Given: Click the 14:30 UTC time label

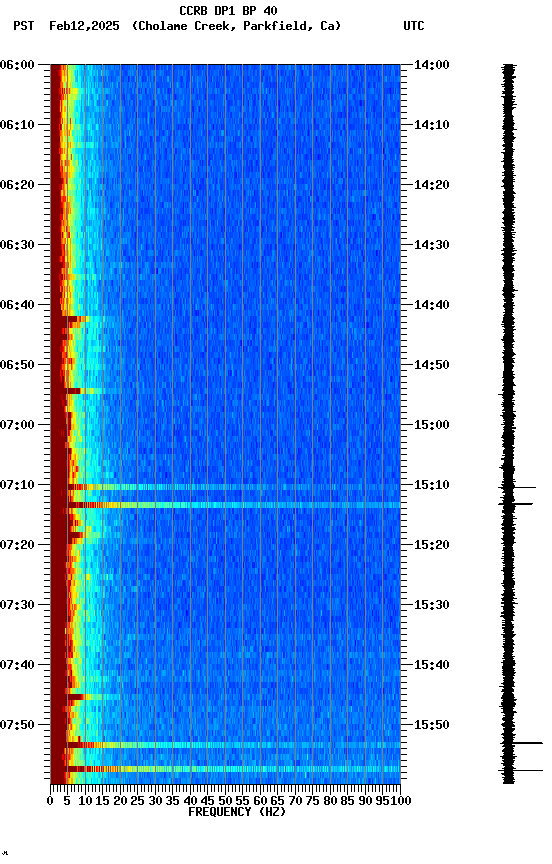Looking at the screenshot, I should click(432, 245).
